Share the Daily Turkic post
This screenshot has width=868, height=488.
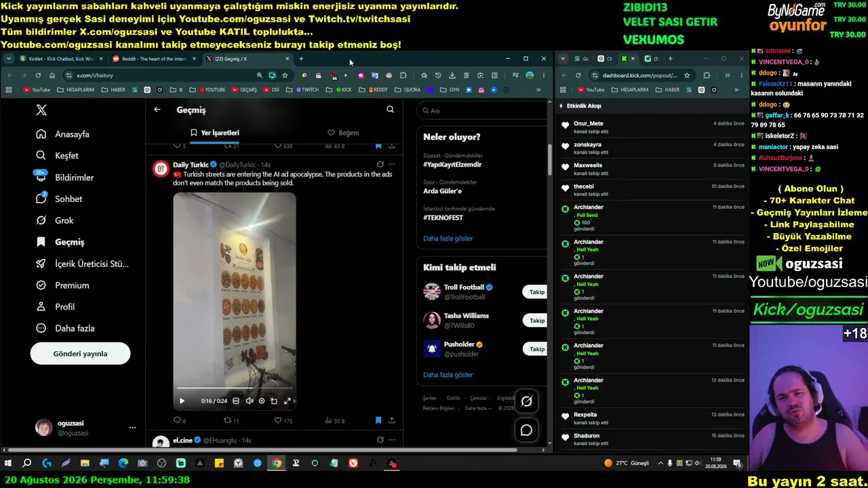point(391,421)
